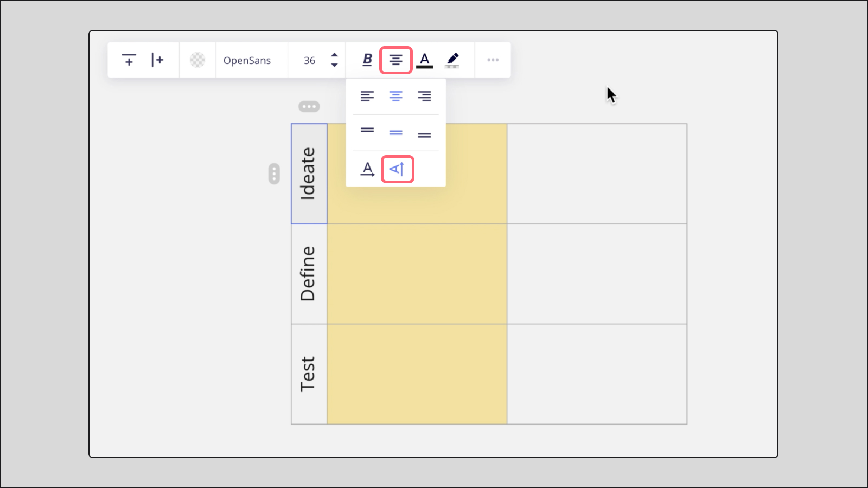Click the font size field showing 36

(x=309, y=60)
